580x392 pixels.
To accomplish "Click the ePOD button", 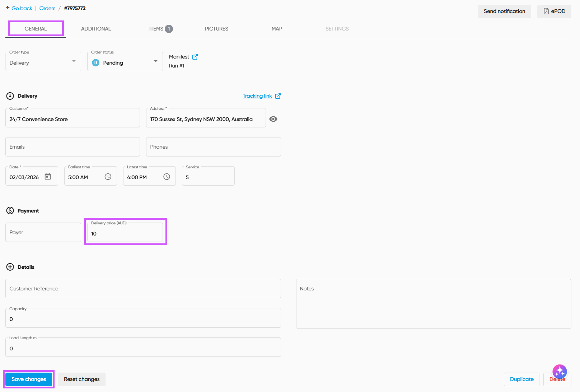I will point(554,11).
